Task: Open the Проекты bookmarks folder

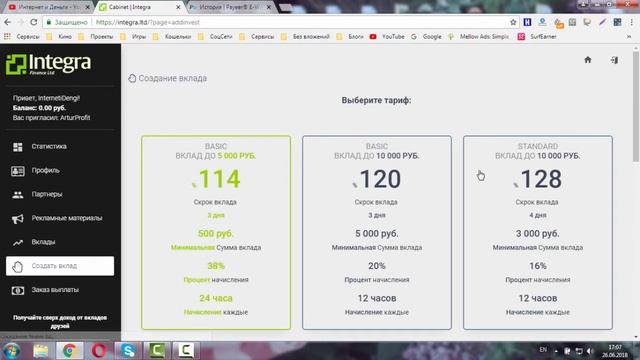Action: [x=96, y=36]
